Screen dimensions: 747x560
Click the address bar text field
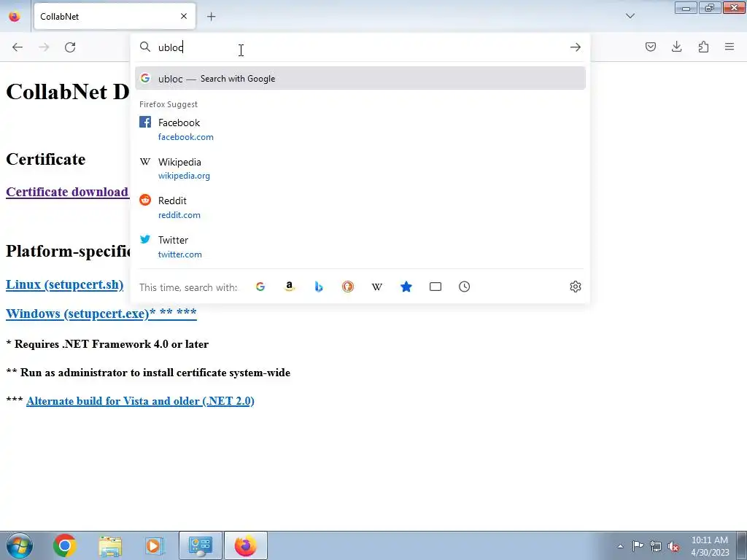(x=360, y=47)
